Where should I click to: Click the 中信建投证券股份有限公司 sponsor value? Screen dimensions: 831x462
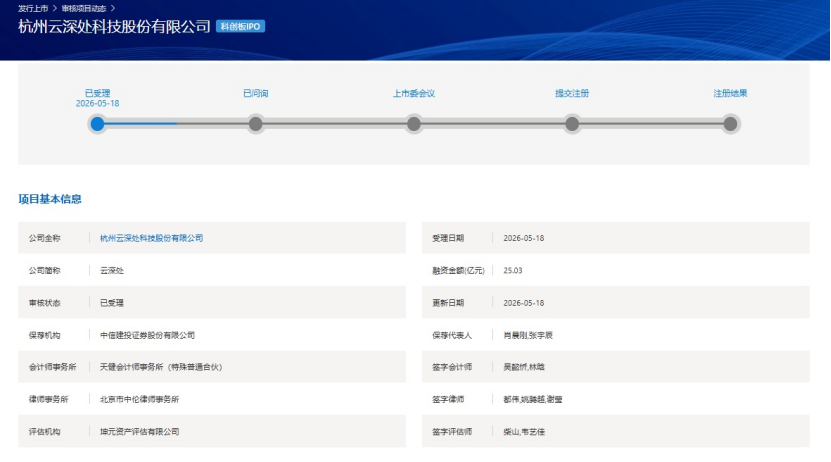[x=147, y=335]
